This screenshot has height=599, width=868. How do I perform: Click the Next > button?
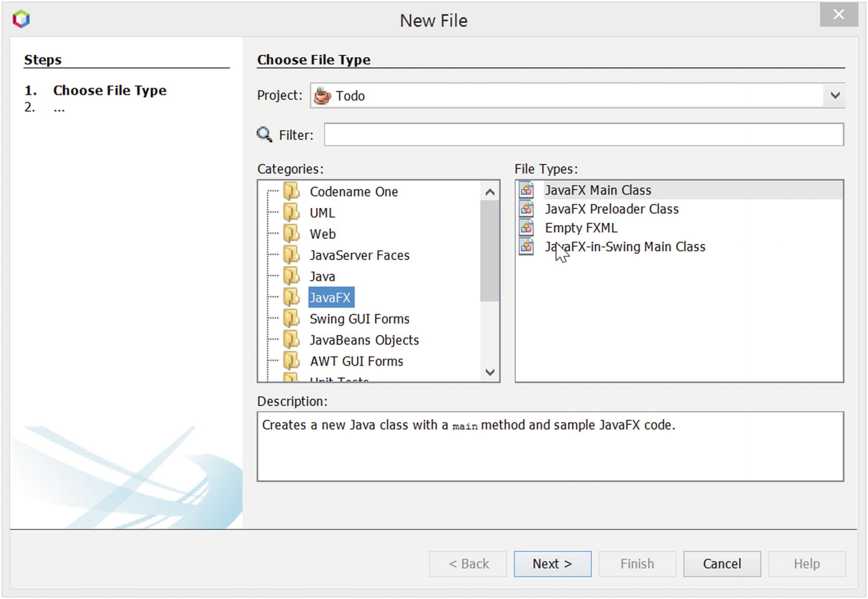553,564
